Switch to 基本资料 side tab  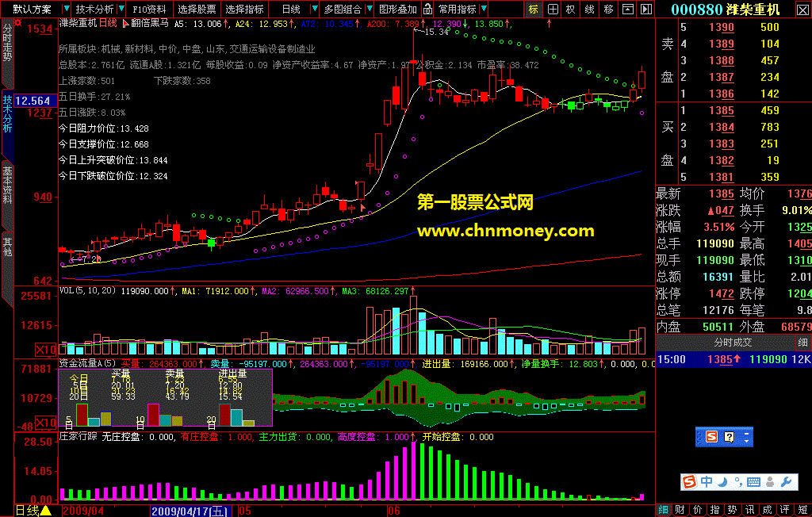click(x=7, y=185)
